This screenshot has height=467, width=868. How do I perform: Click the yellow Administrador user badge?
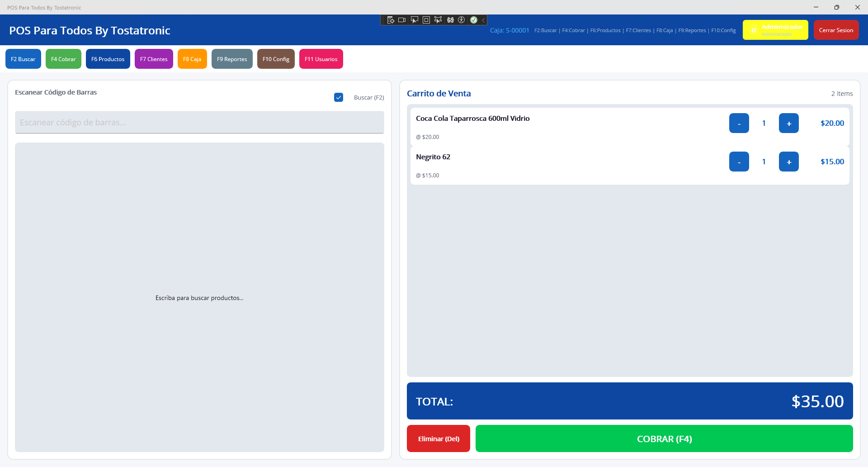coord(775,30)
